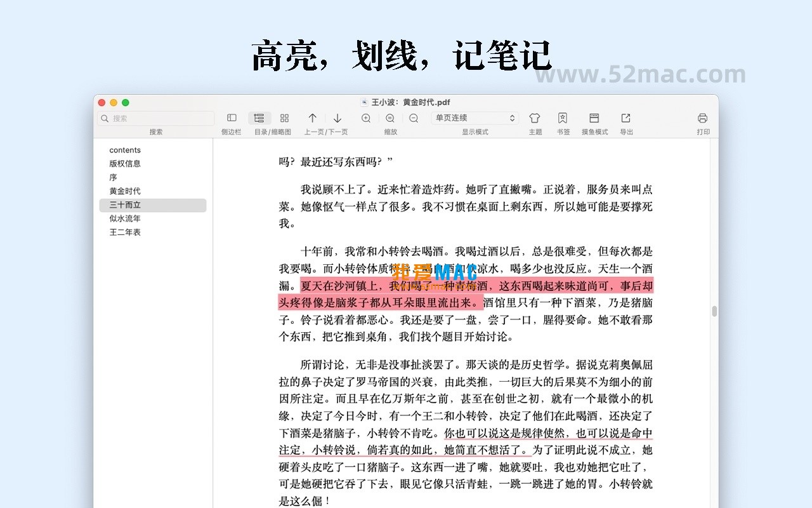Focus the 搜索 search field

tap(156, 118)
